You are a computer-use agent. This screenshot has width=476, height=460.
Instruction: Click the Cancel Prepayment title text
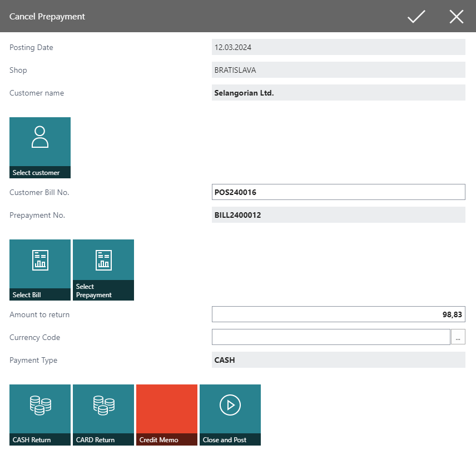tap(47, 16)
